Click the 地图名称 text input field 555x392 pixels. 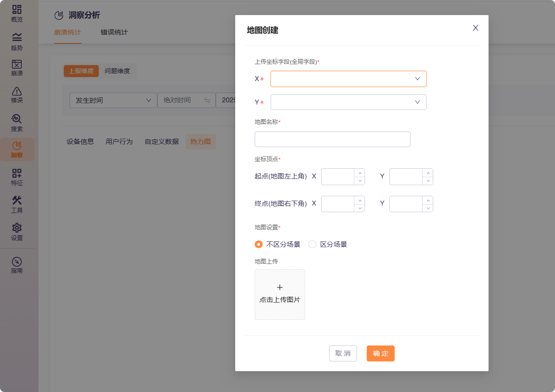point(332,139)
